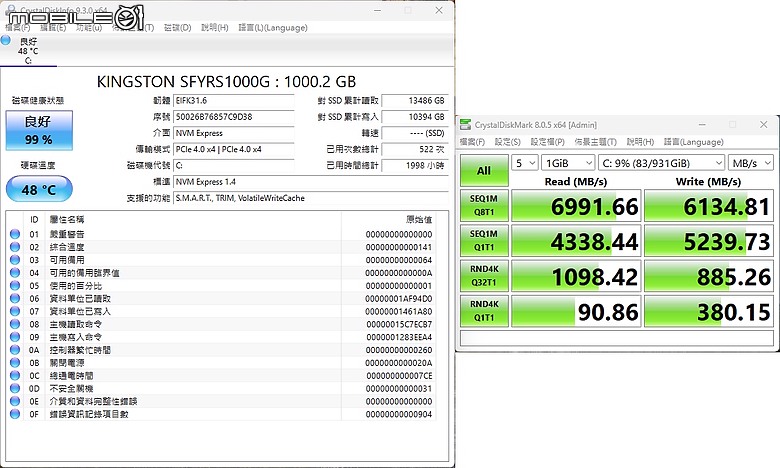Run all benchmarks with the All button

click(484, 171)
